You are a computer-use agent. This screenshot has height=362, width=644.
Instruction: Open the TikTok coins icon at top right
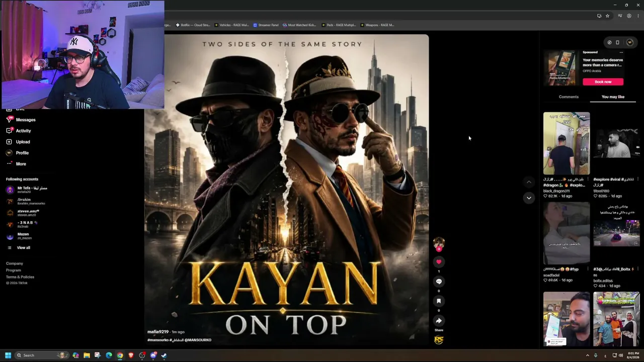[x=609, y=42]
